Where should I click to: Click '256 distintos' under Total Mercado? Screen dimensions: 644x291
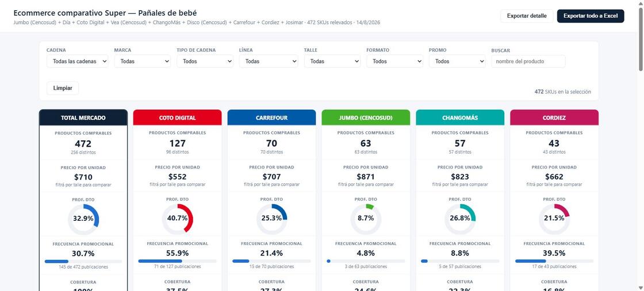point(83,152)
